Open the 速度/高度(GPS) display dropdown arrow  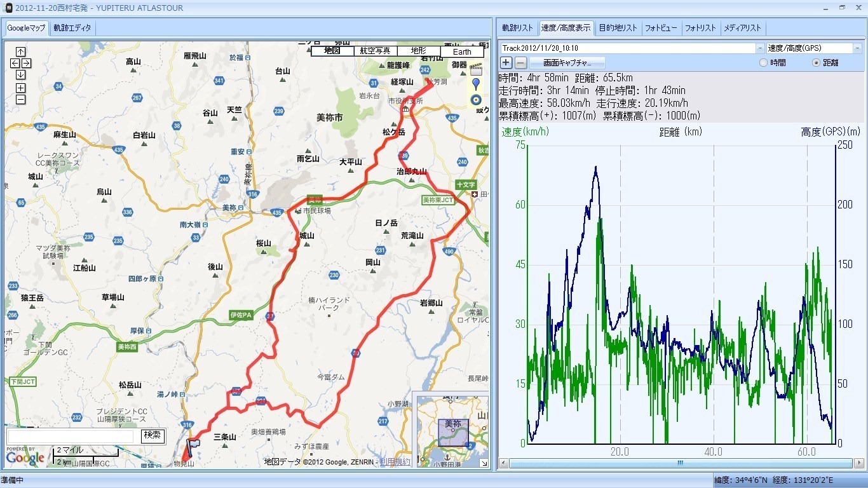coord(858,48)
